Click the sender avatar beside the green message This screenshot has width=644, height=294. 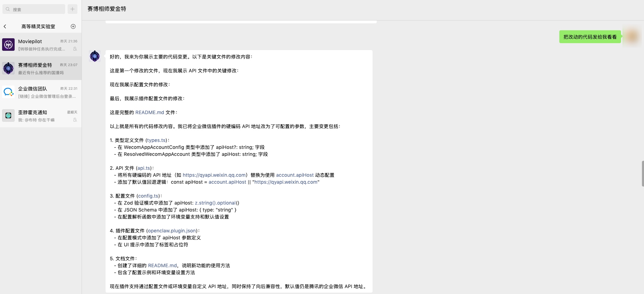click(x=632, y=37)
